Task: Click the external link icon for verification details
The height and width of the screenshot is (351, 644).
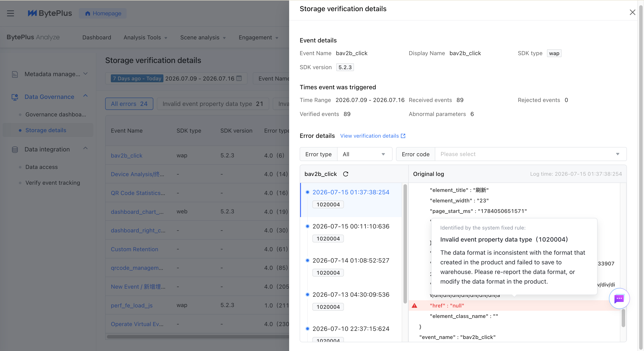Action: coord(403,136)
